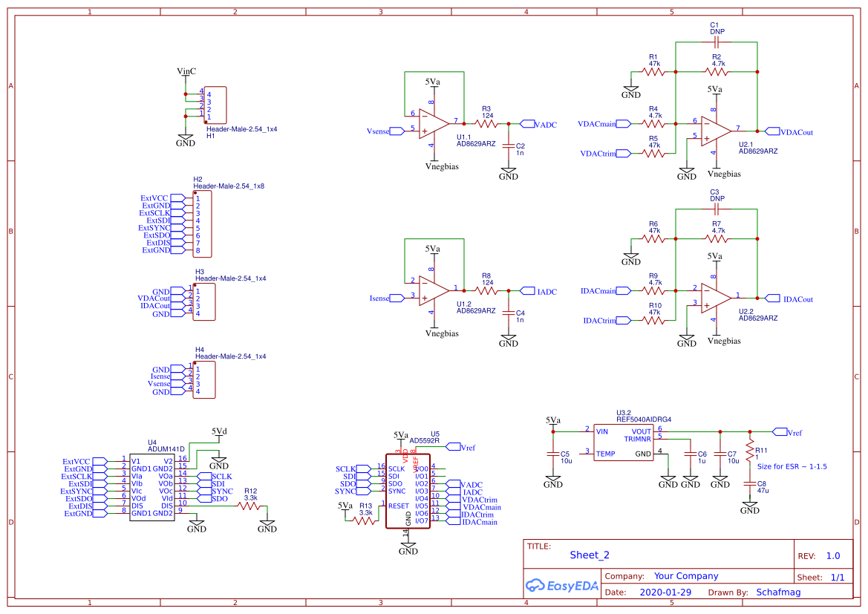Select the H4 header body
This screenshot has width=868, height=614.
pos(203,380)
